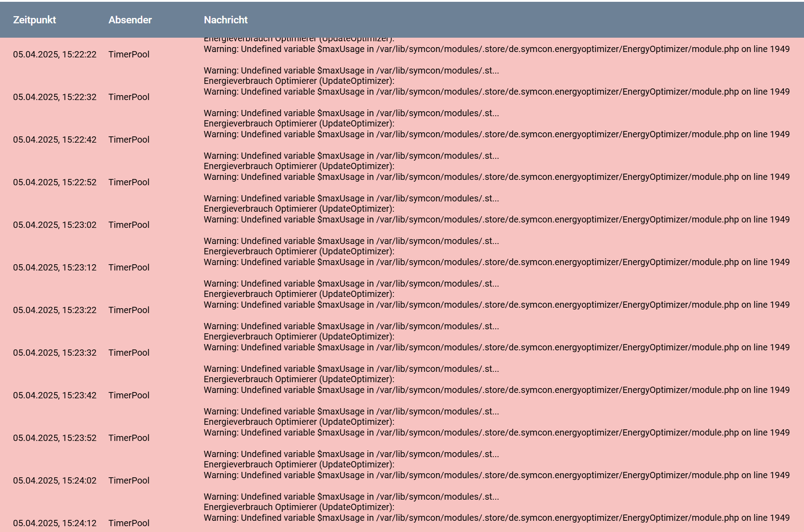Select the log entry at 15:23:02
Image resolution: width=804 pixels, height=532 pixels.
tap(402, 225)
